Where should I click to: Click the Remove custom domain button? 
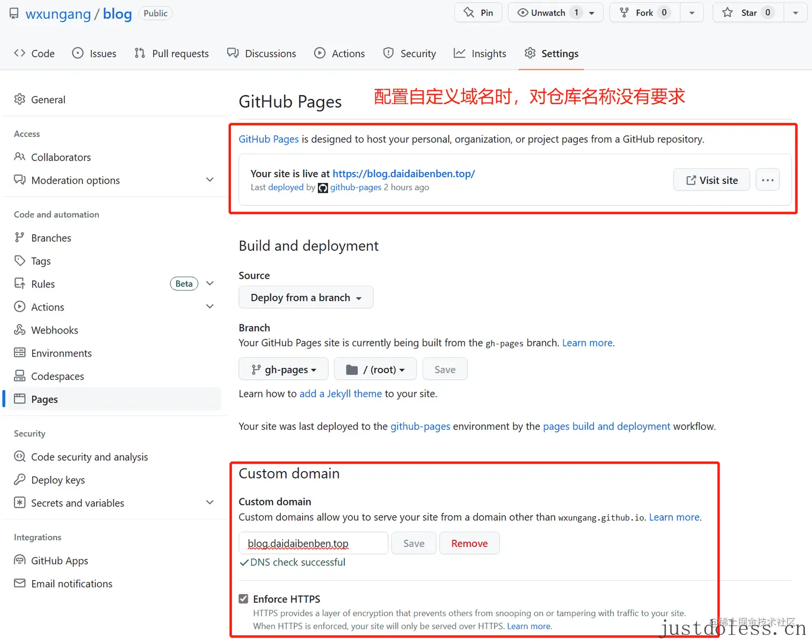point(469,543)
